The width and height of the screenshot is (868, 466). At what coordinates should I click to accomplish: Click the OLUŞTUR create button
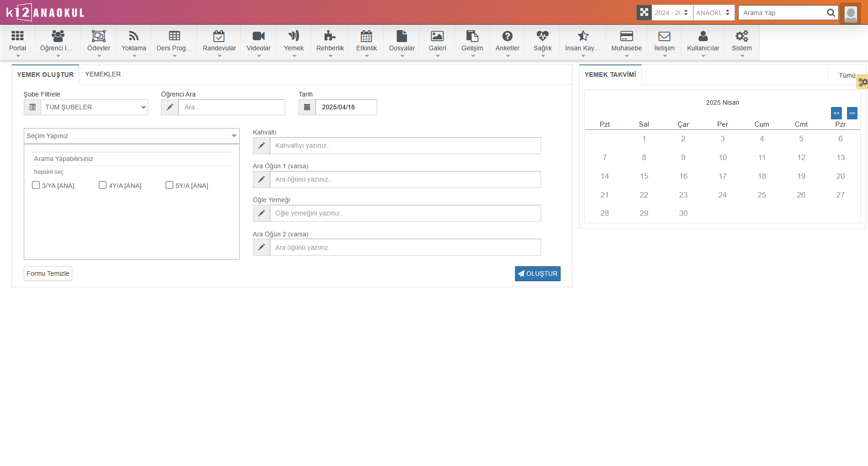(x=537, y=273)
